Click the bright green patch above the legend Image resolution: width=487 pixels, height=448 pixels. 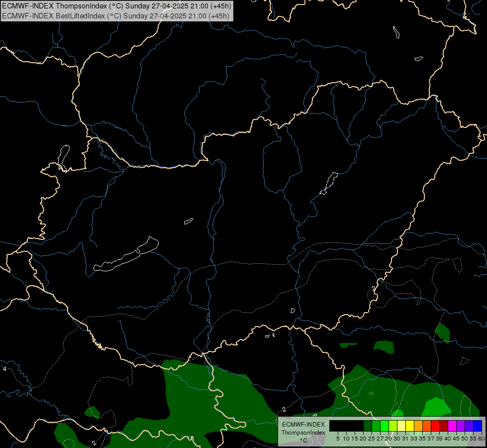tap(437, 407)
